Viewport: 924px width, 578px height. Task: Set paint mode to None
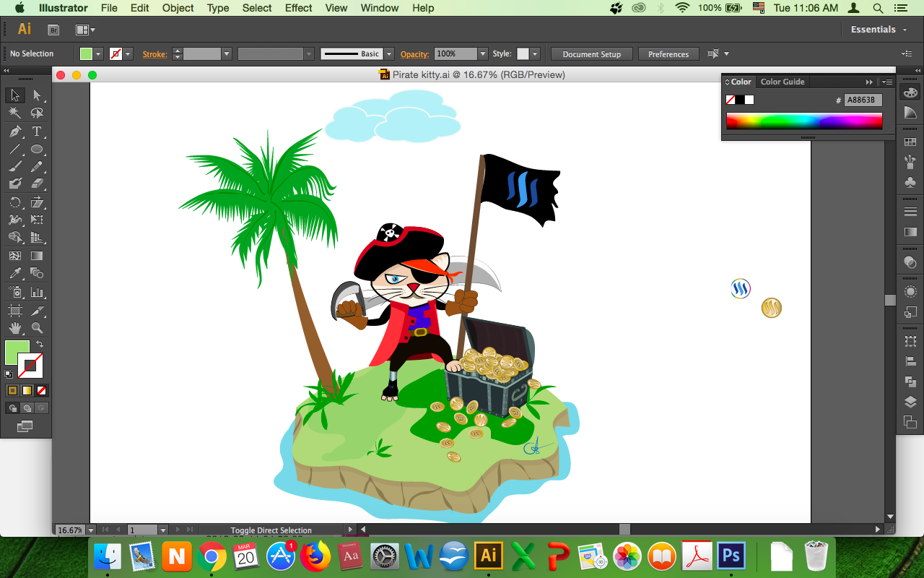(42, 390)
